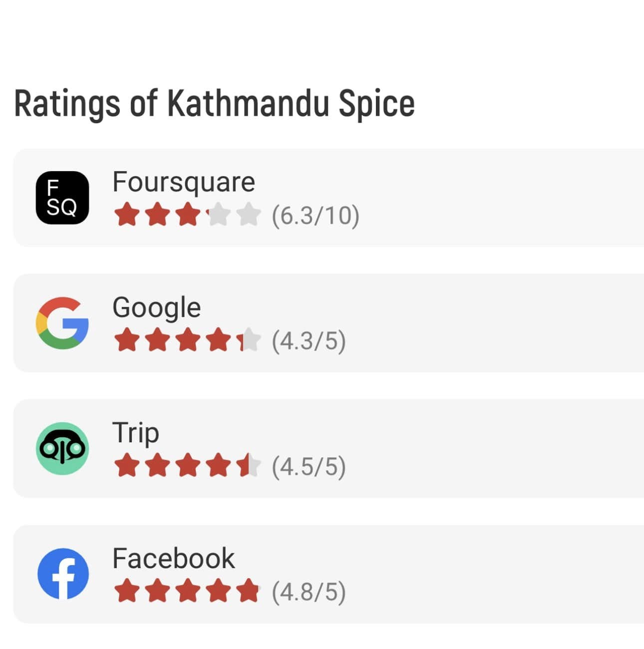The image size is (644, 649).
Task: Select the Trip rating label
Action: pos(136,433)
